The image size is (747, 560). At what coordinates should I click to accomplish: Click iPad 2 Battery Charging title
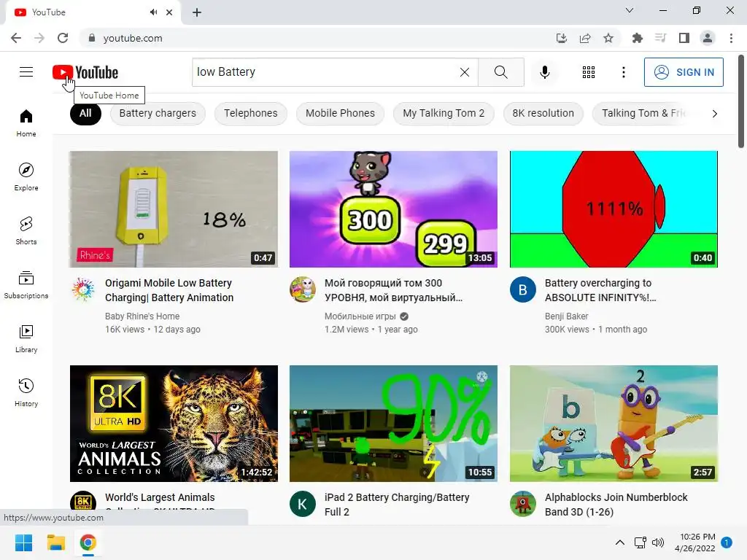397,505
